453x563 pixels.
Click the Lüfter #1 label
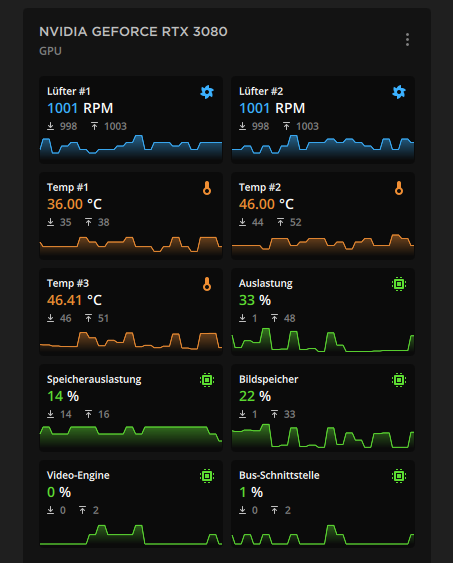click(x=69, y=91)
